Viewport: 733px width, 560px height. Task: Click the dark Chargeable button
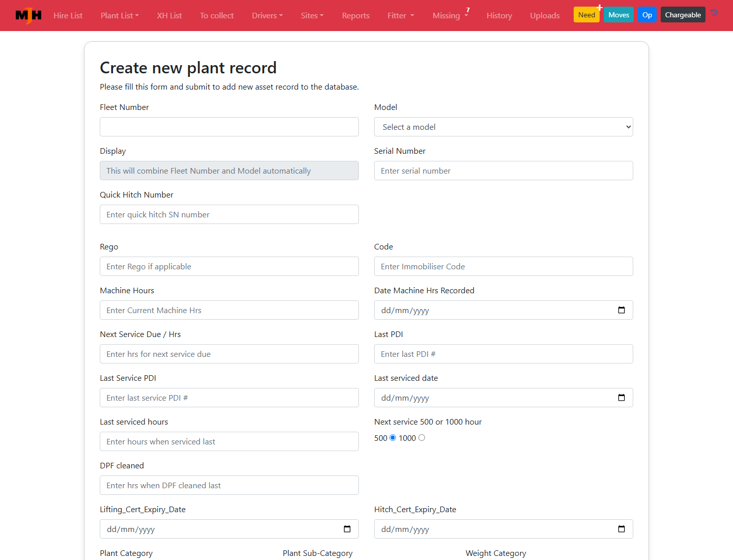click(x=683, y=15)
